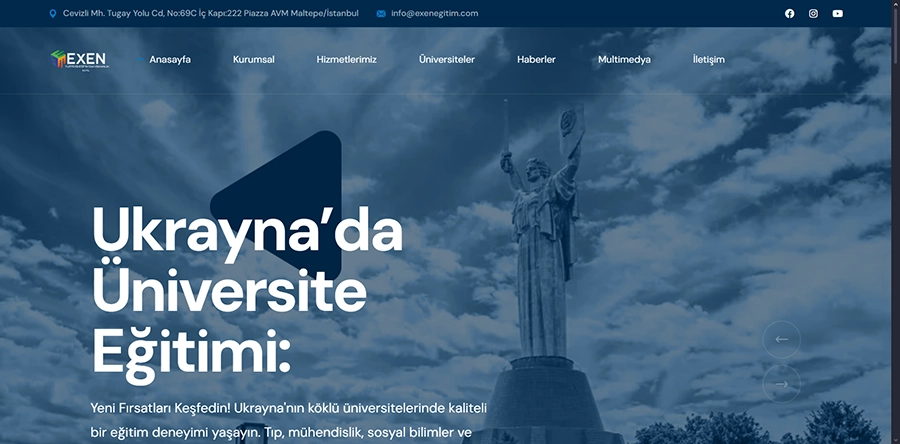
Task: Open the YouTube social icon
Action: (x=837, y=13)
